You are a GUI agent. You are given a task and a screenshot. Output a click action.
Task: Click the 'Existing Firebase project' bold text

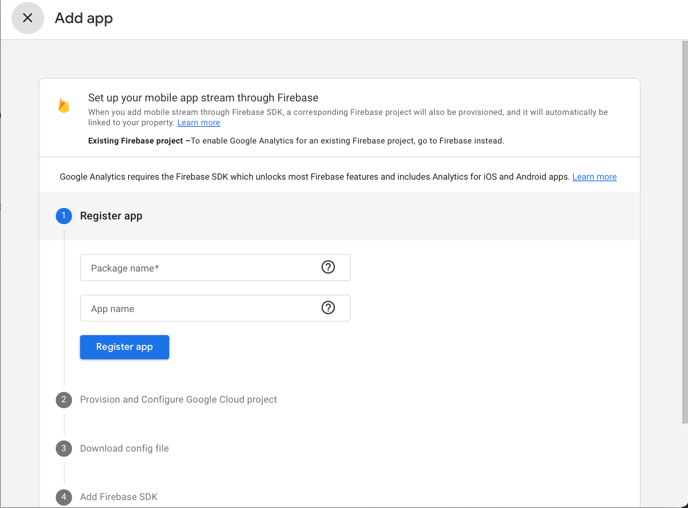coord(136,141)
